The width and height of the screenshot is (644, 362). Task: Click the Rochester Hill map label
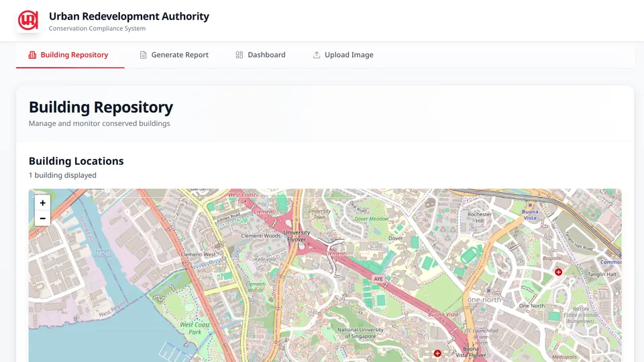pyautogui.click(x=479, y=217)
